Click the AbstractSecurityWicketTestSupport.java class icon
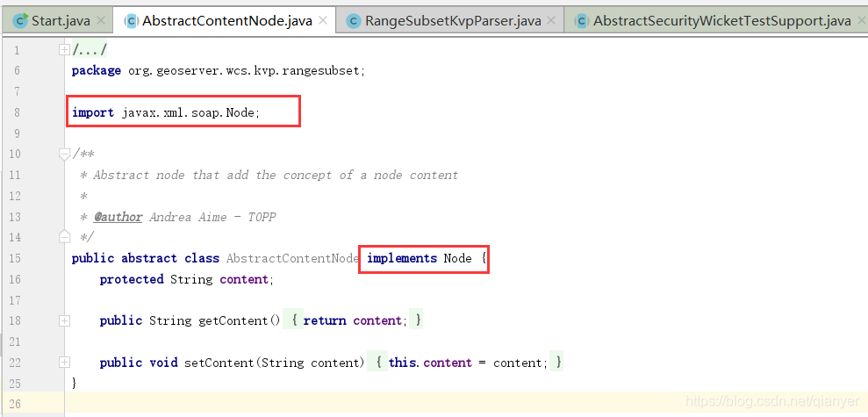 [x=583, y=21]
